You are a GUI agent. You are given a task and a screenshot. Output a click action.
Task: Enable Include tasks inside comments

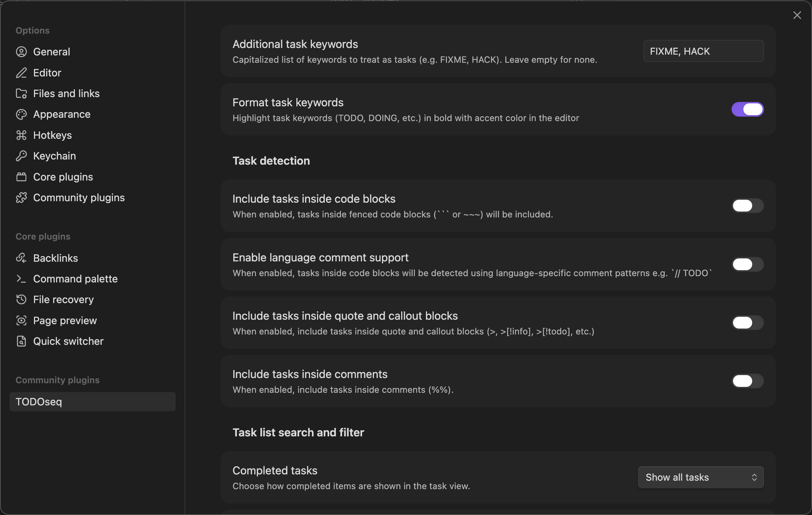(747, 381)
